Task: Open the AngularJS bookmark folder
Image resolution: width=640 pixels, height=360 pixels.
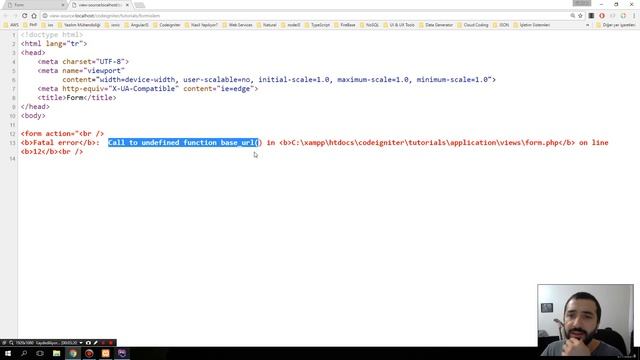Action: tap(137, 25)
